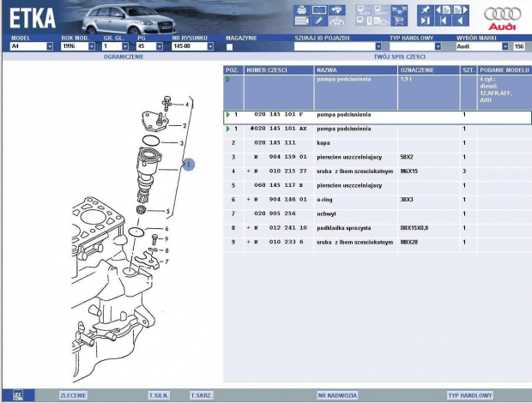
Task: Click the NR NADWOZIA button
Action: click(x=337, y=395)
